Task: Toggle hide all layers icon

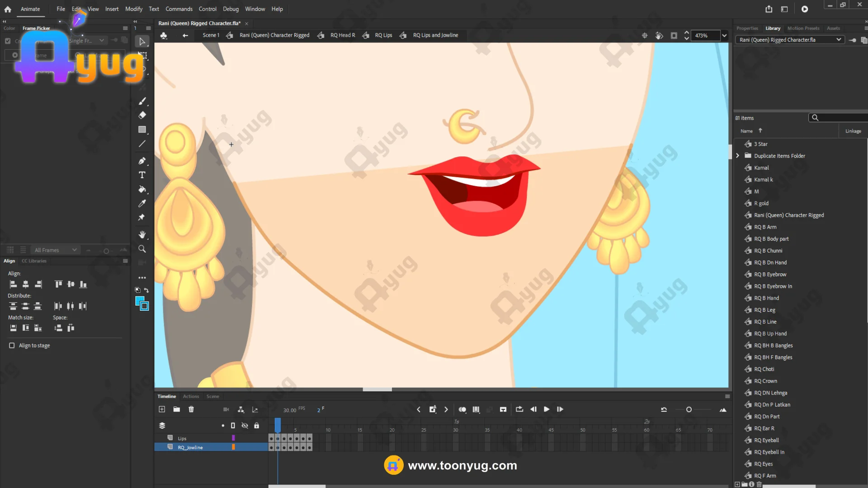Action: coord(245,426)
